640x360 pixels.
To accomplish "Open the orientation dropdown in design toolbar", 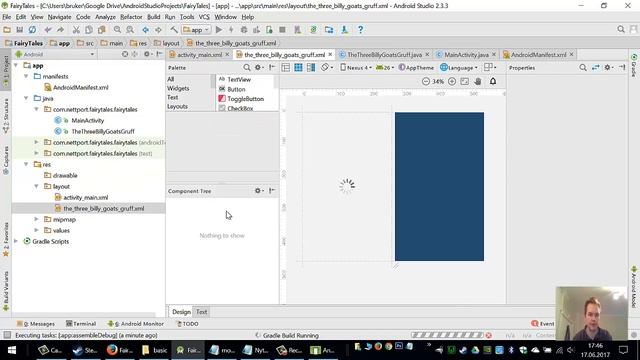I will (x=327, y=68).
